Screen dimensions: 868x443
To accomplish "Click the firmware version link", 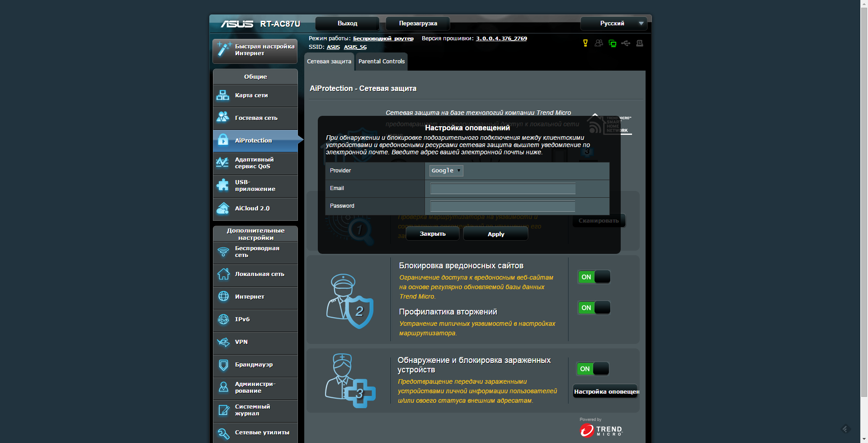I will (501, 38).
